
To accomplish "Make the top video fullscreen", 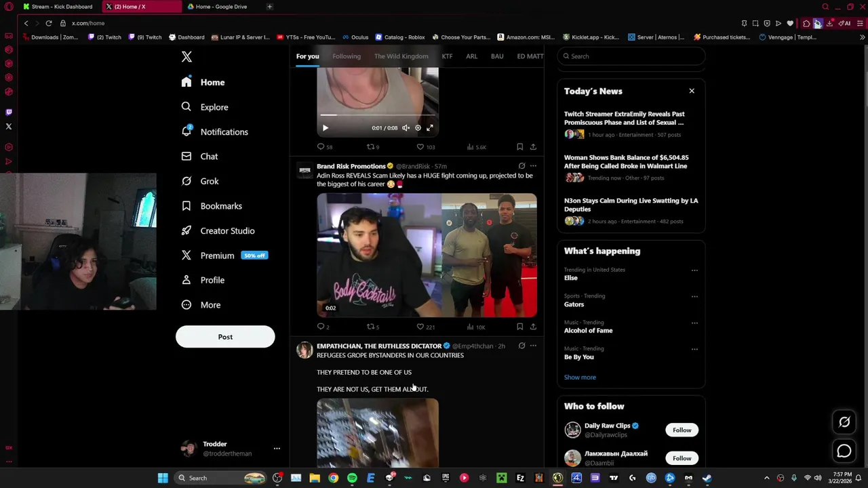I will point(430,127).
